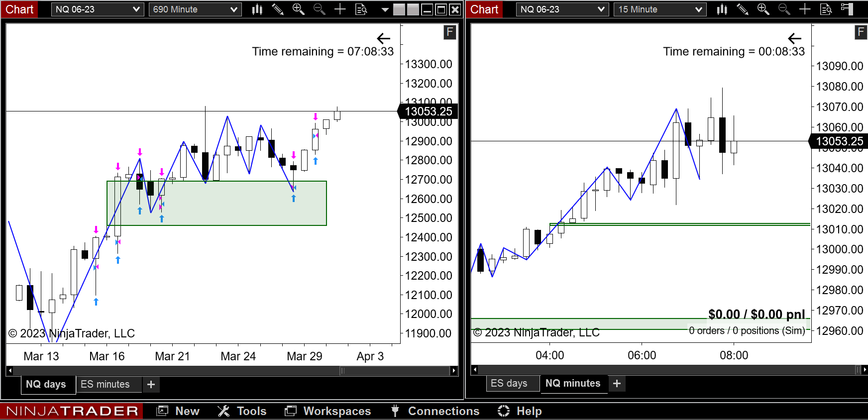Click zoom out magnifier in left chart
This screenshot has height=420, width=868.
320,9
